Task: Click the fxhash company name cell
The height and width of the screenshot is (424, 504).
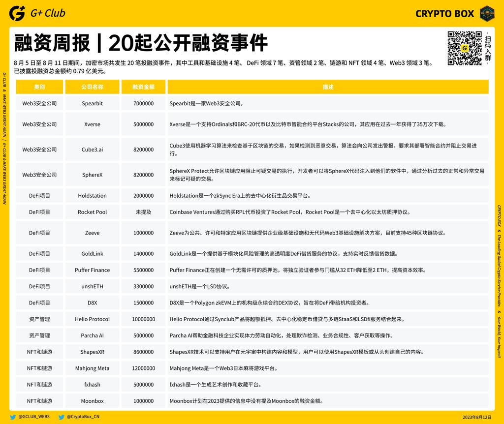Action: pos(92,385)
